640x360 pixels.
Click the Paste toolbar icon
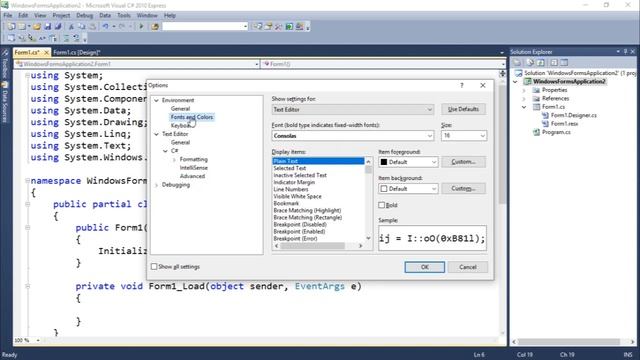(93, 27)
